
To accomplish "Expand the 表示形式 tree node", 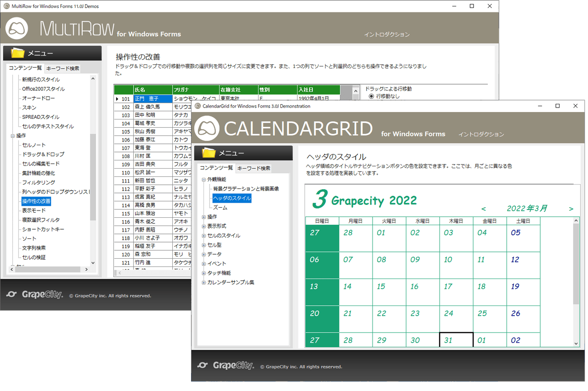I will click(204, 226).
